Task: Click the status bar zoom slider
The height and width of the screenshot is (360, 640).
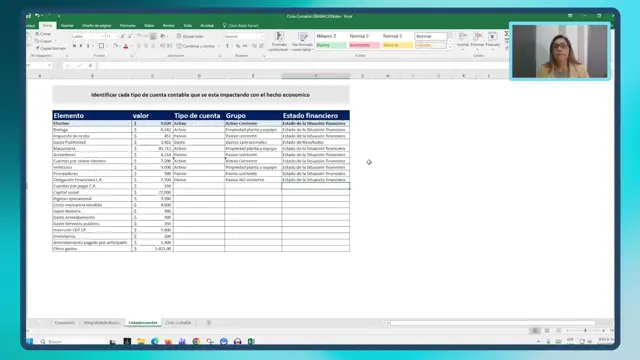Action: 585,330
